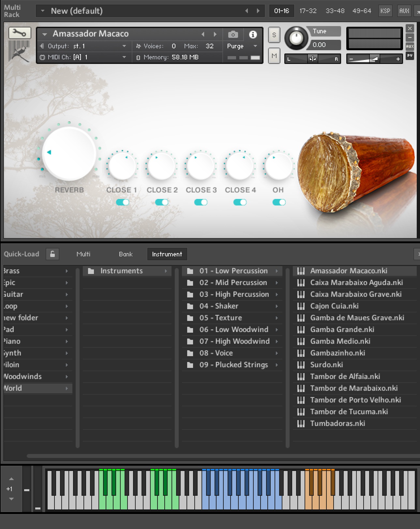The width and height of the screenshot is (420, 529).
Task: Toggle the CLOSE 1 mic switch
Action: tap(123, 202)
